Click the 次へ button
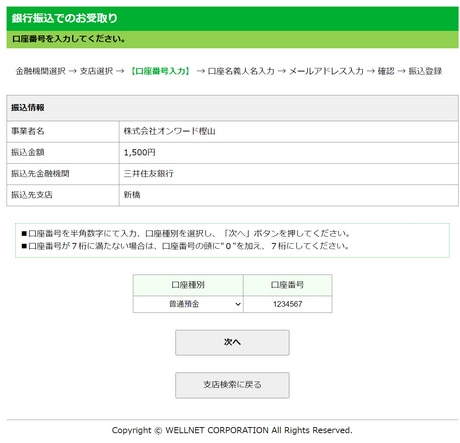The width and height of the screenshot is (460, 443). pos(232,342)
